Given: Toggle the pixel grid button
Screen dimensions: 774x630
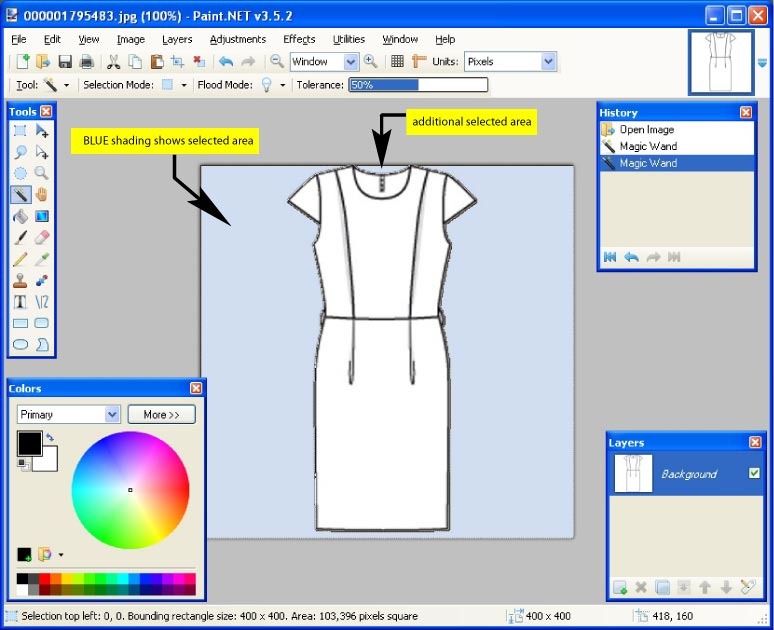Looking at the screenshot, I should pos(397,62).
